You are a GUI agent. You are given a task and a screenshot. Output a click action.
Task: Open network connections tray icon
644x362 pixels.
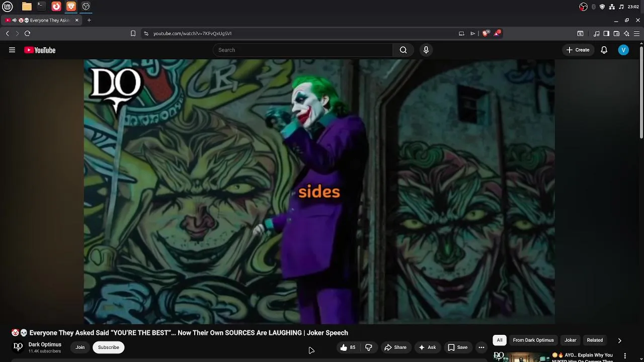click(612, 7)
